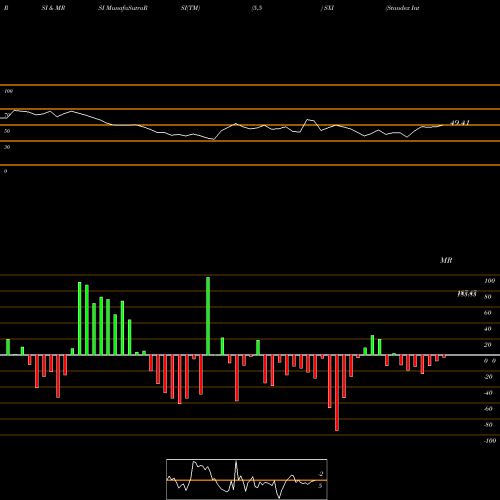Click the 0 label below the RSI chart
Viewport: 500px width, 500px height.
5,171
